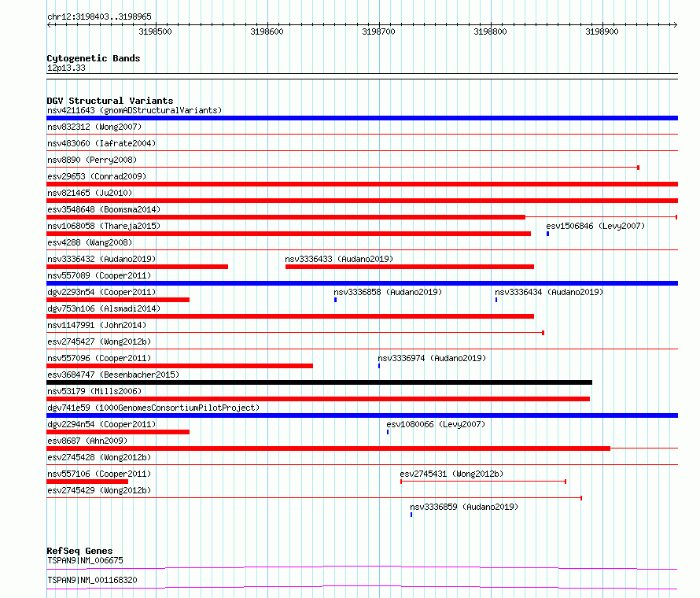This screenshot has width=700, height=598.
Task: Select variant nsv3336433 (Audano2019)
Action: tap(339, 259)
